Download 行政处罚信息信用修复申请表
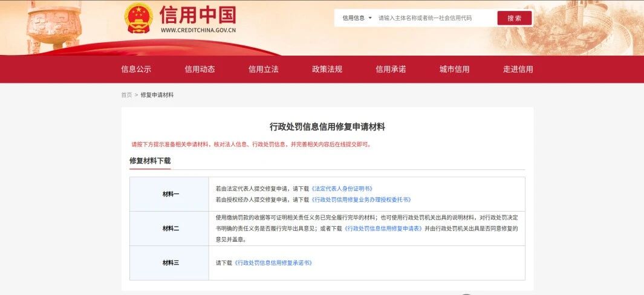This screenshot has width=644, height=295. 383,229
